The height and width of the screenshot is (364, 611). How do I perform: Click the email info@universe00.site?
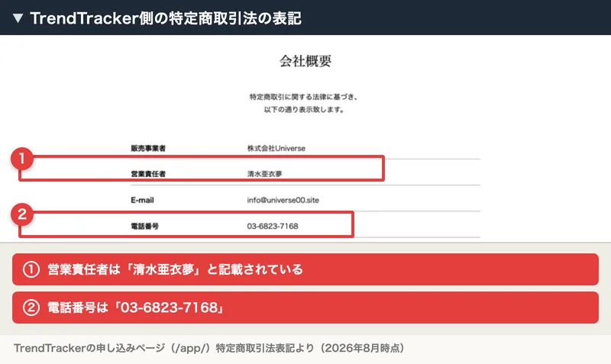coord(283,200)
